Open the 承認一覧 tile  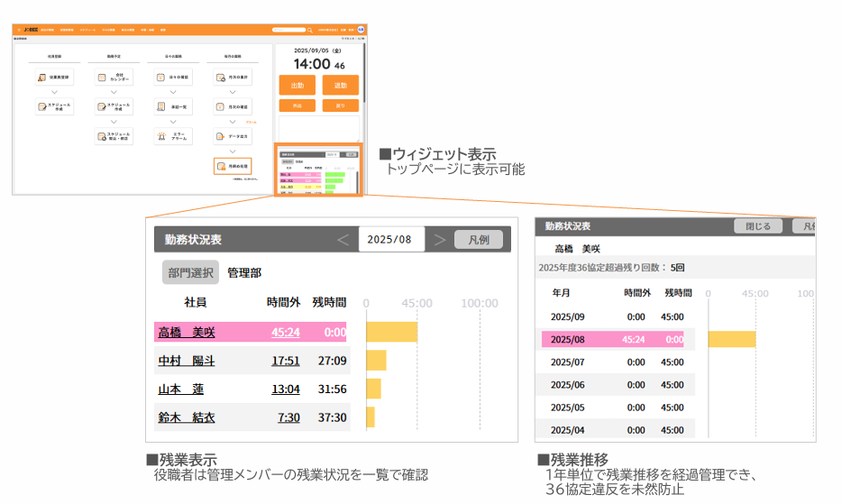coord(173,106)
